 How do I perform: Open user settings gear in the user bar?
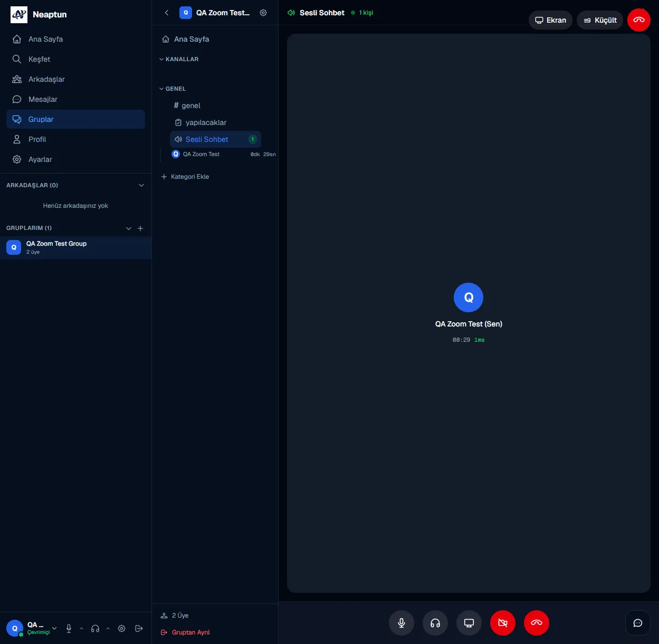click(x=122, y=628)
